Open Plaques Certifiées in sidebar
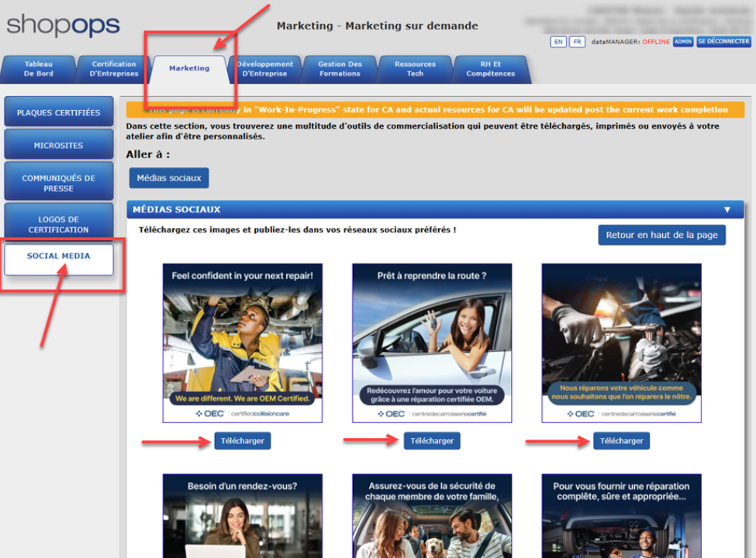Screen dimensions: 756x558 coord(59,112)
